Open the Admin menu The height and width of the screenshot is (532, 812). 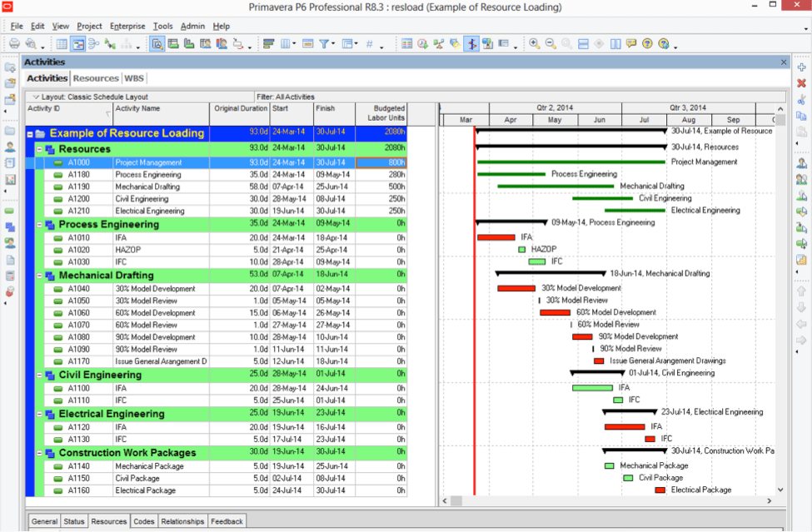(x=192, y=26)
